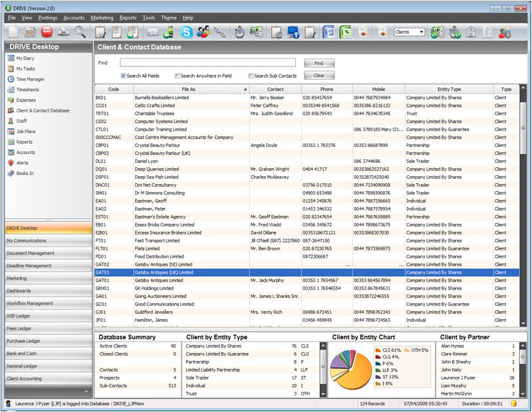This screenshot has height=412, width=532.
Task: Click the printer icon in the toolbar
Action: coord(63,32)
